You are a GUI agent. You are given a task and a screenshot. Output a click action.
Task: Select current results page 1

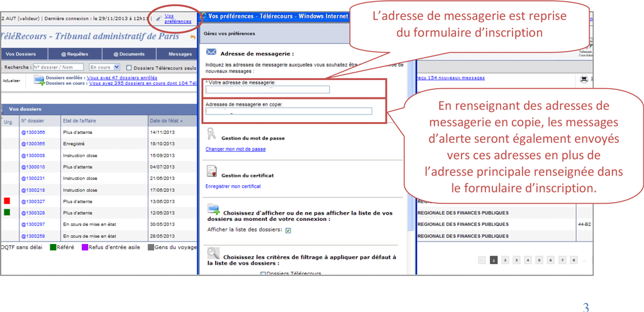tap(494, 260)
